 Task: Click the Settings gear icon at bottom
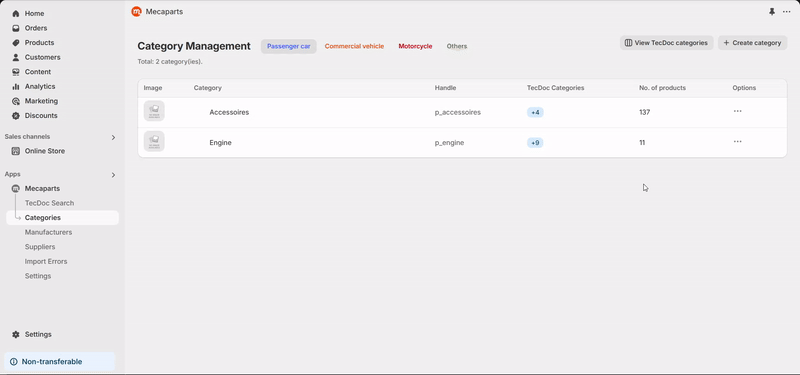[x=16, y=335]
